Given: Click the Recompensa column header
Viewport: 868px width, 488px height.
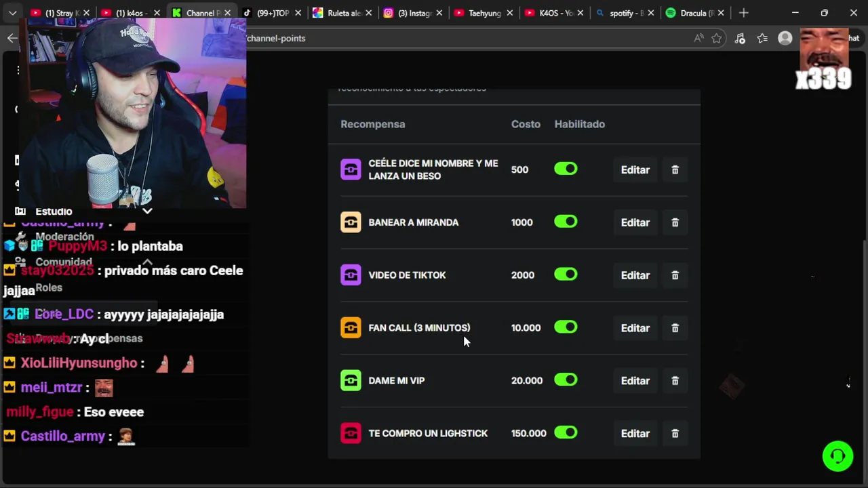Looking at the screenshot, I should pos(373,124).
